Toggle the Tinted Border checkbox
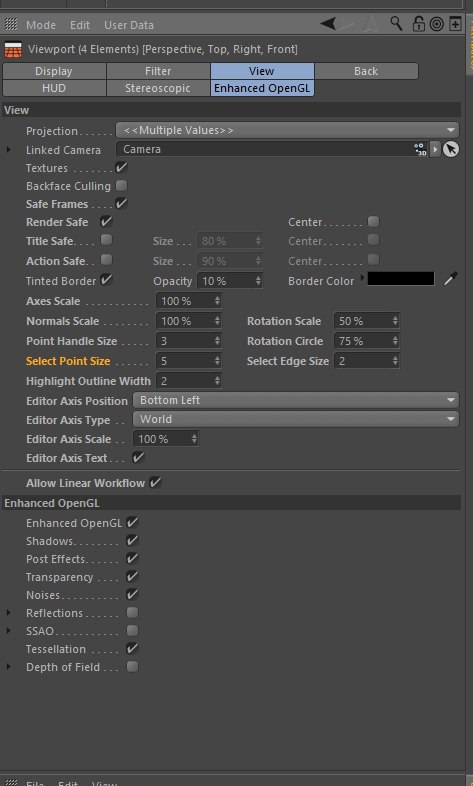The height and width of the screenshot is (786, 473). (106, 280)
